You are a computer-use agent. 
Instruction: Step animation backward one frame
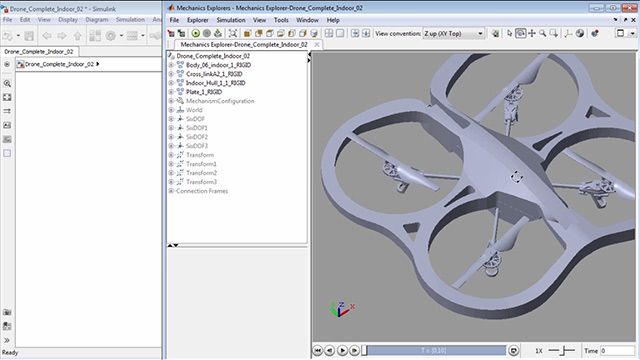click(x=330, y=351)
